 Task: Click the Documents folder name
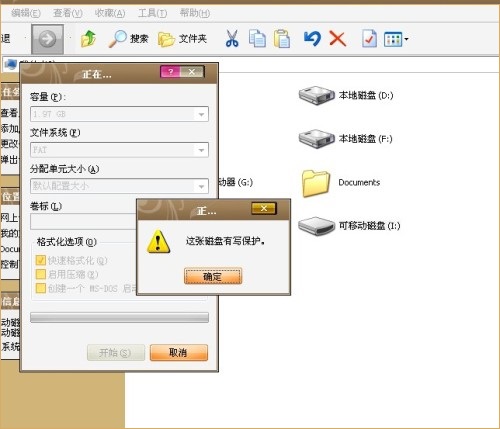tap(359, 182)
